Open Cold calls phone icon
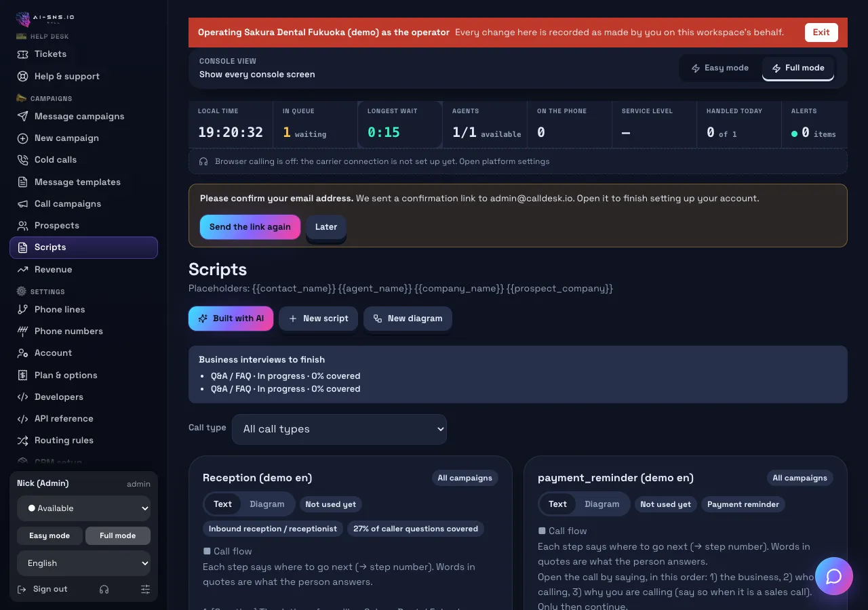This screenshot has width=868, height=610. coord(22,160)
